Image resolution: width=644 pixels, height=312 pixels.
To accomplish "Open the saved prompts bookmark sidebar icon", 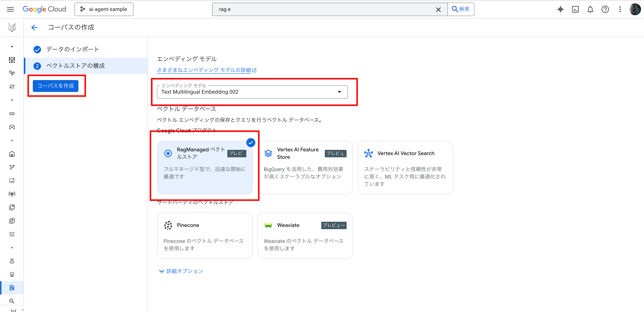I will [12, 207].
